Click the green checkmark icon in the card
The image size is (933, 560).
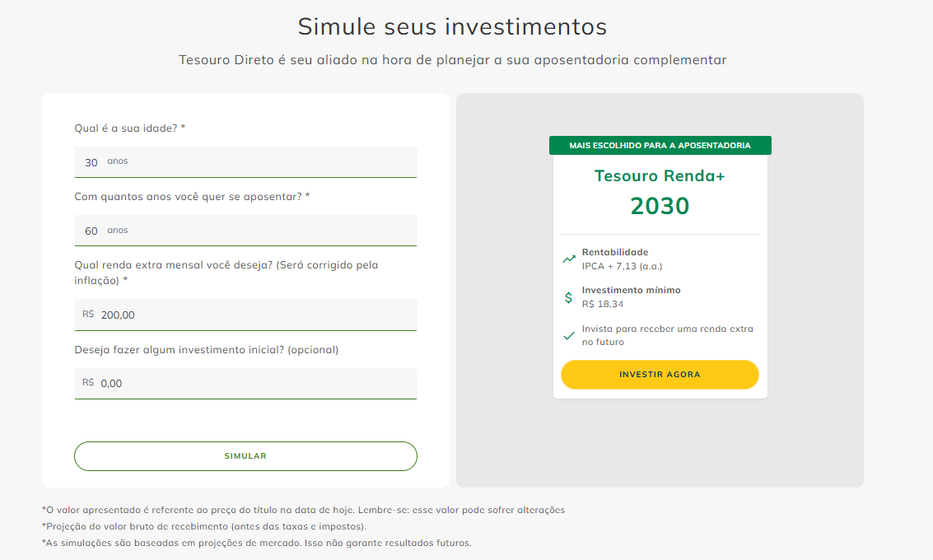tap(569, 336)
